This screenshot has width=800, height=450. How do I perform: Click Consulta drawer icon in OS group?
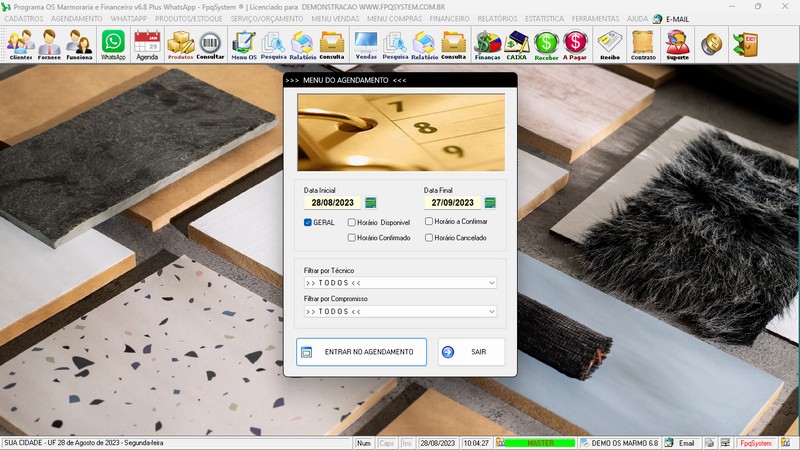(x=332, y=44)
